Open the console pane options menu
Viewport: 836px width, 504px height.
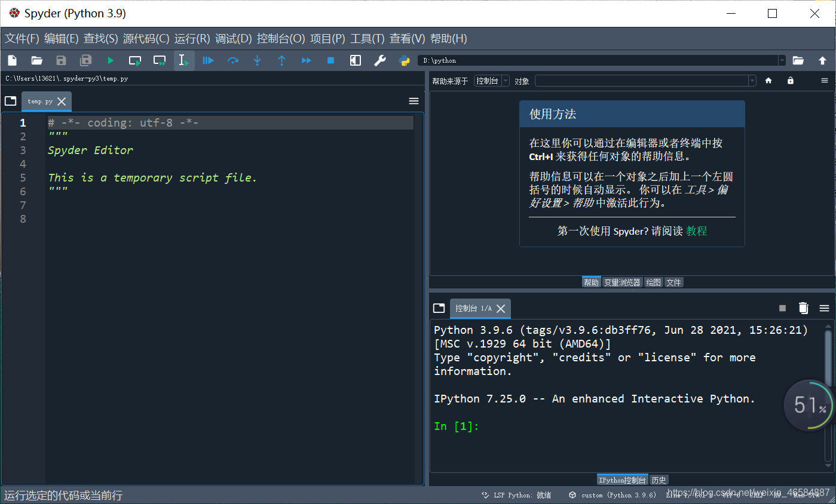(824, 308)
